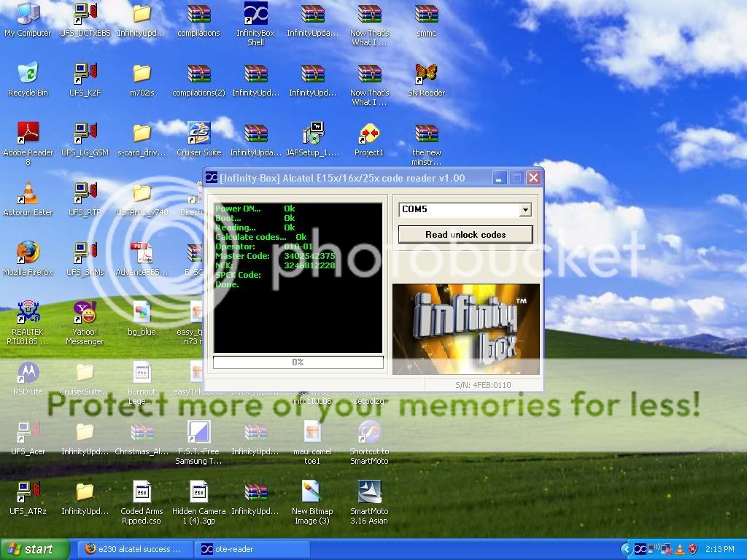
Task: Launch Mozilla Firefox from the desktop
Action: coord(28,252)
